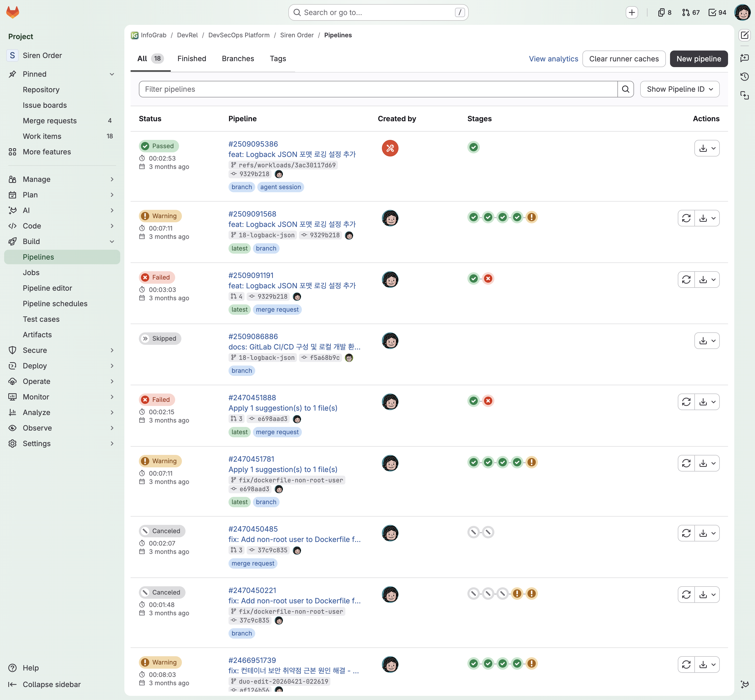Viewport: 755px width, 700px height.
Task: Expand the Secure section
Action: (62, 350)
